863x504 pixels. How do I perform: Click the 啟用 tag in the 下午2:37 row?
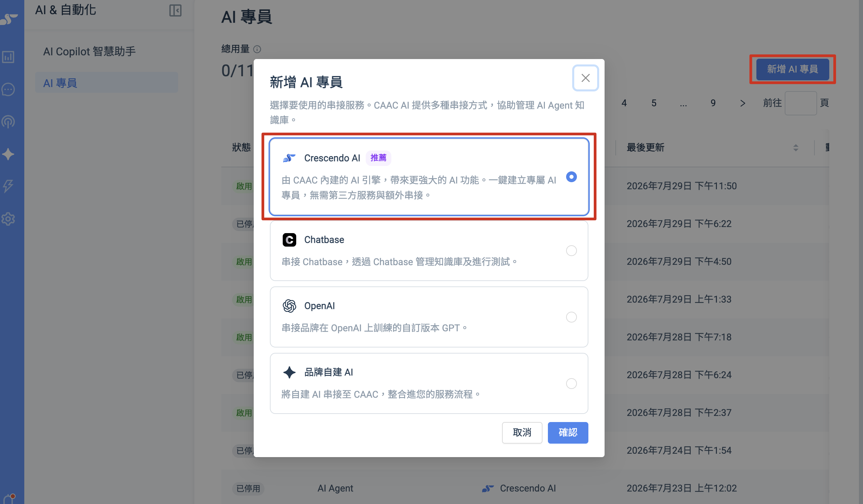click(x=243, y=413)
